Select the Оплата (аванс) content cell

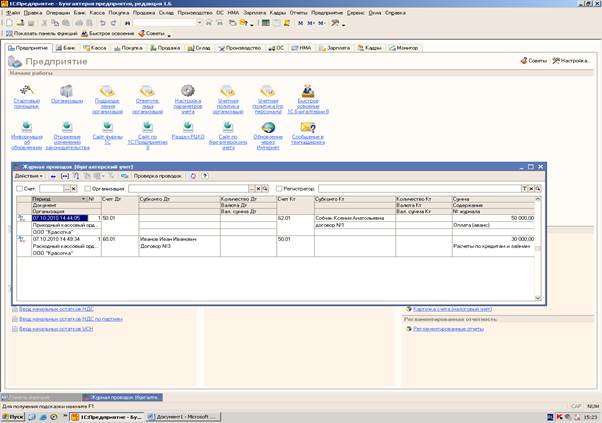pyautogui.click(x=493, y=225)
